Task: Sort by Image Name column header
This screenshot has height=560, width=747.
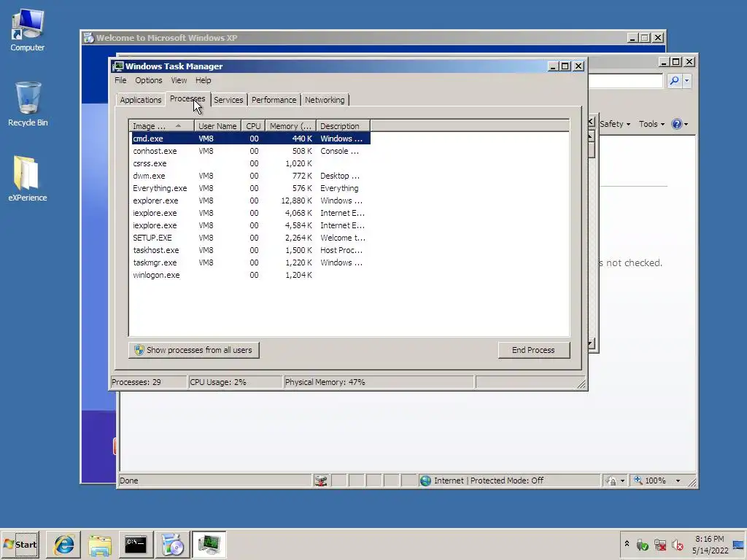Action: pos(161,125)
